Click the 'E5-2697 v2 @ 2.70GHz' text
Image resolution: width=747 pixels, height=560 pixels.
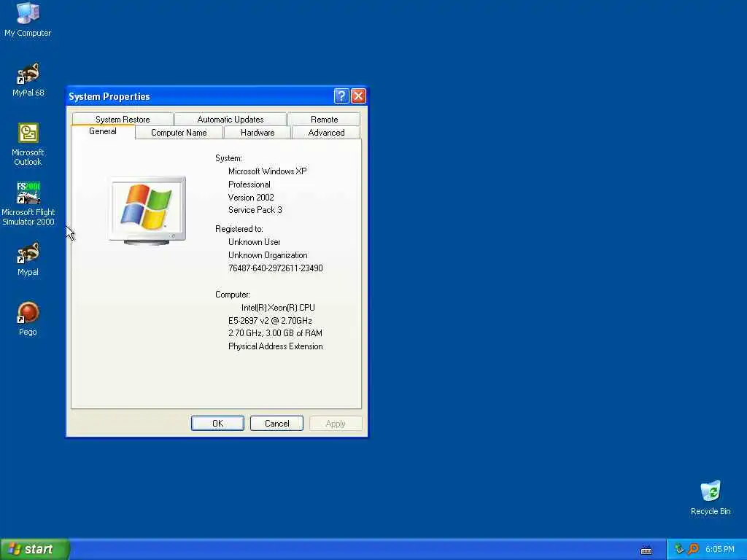pyautogui.click(x=270, y=321)
